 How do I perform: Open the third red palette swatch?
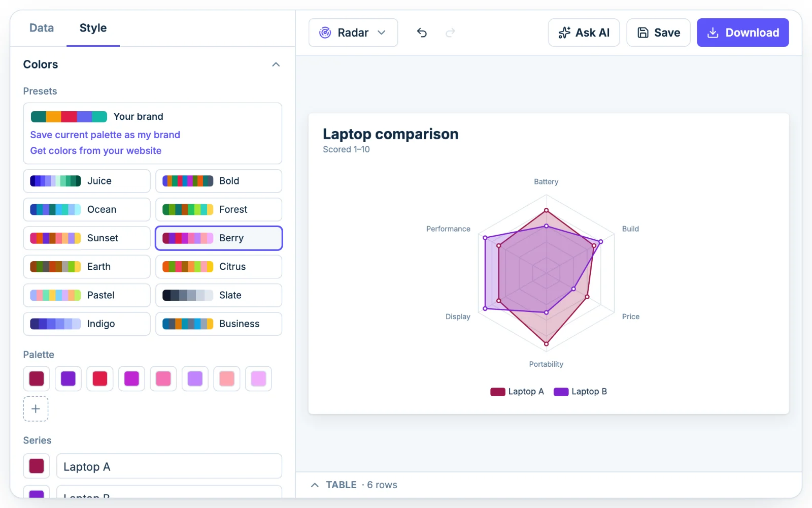[100, 378]
